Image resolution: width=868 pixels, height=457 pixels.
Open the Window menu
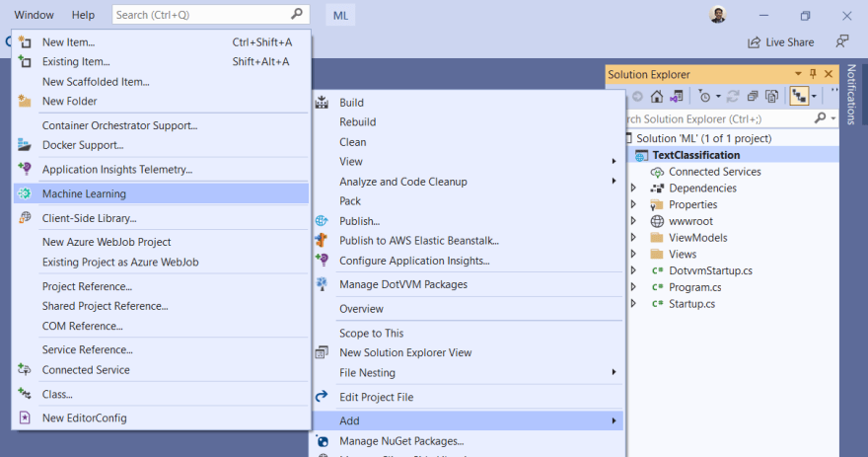pyautogui.click(x=34, y=15)
